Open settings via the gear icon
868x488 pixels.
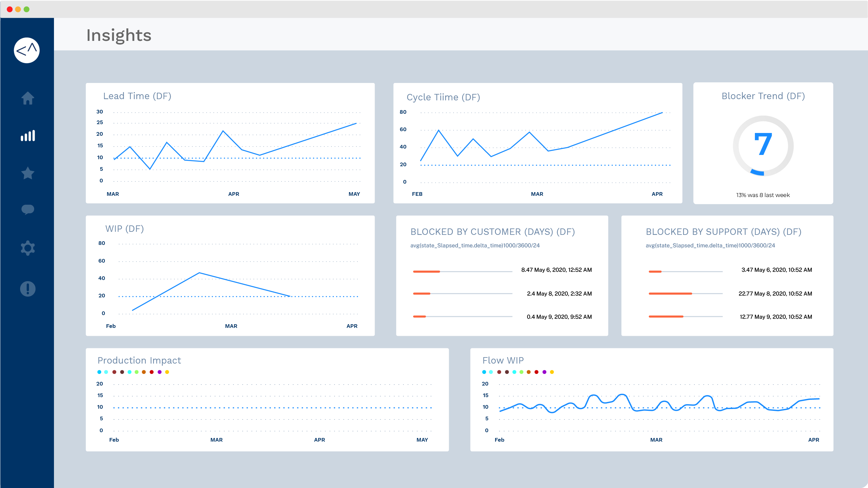28,248
